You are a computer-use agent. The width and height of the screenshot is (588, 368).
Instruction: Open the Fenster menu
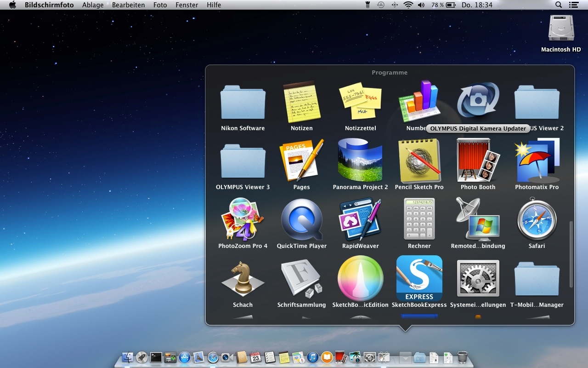click(x=187, y=5)
